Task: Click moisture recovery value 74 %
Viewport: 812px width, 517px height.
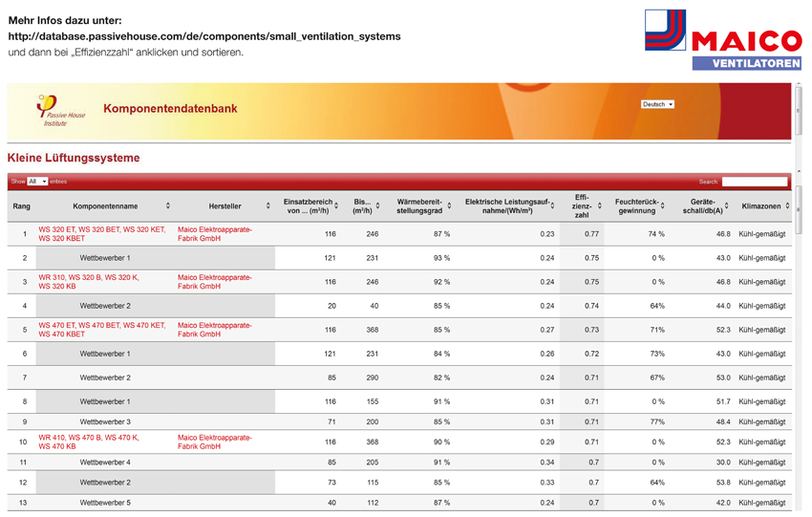Action: coord(656,234)
